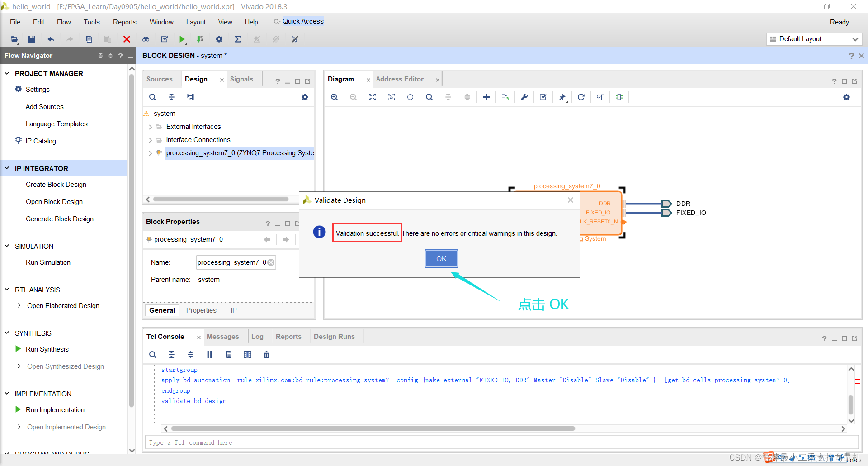Open IP Catalog
The height and width of the screenshot is (466, 868).
(41, 141)
